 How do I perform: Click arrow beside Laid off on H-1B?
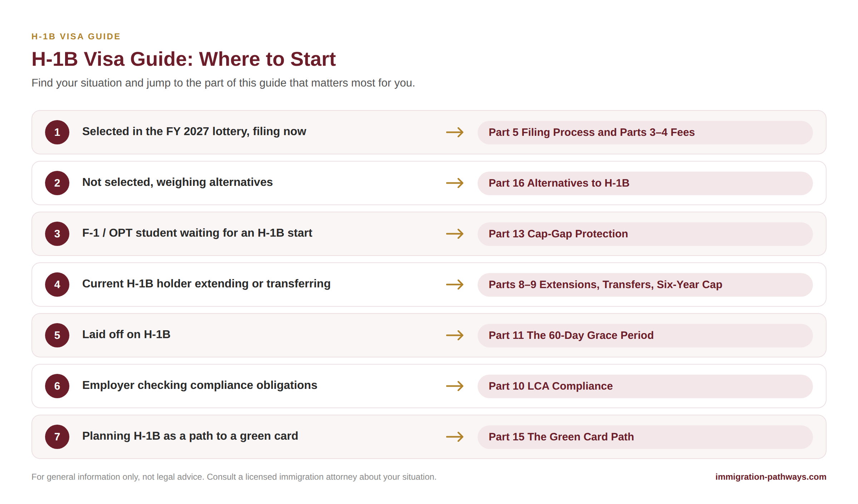pyautogui.click(x=455, y=335)
